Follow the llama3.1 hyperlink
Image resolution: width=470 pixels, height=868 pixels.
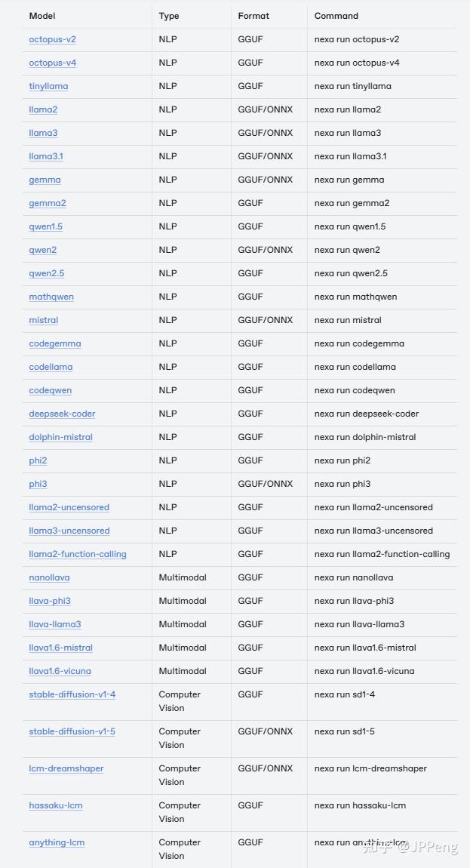click(46, 156)
